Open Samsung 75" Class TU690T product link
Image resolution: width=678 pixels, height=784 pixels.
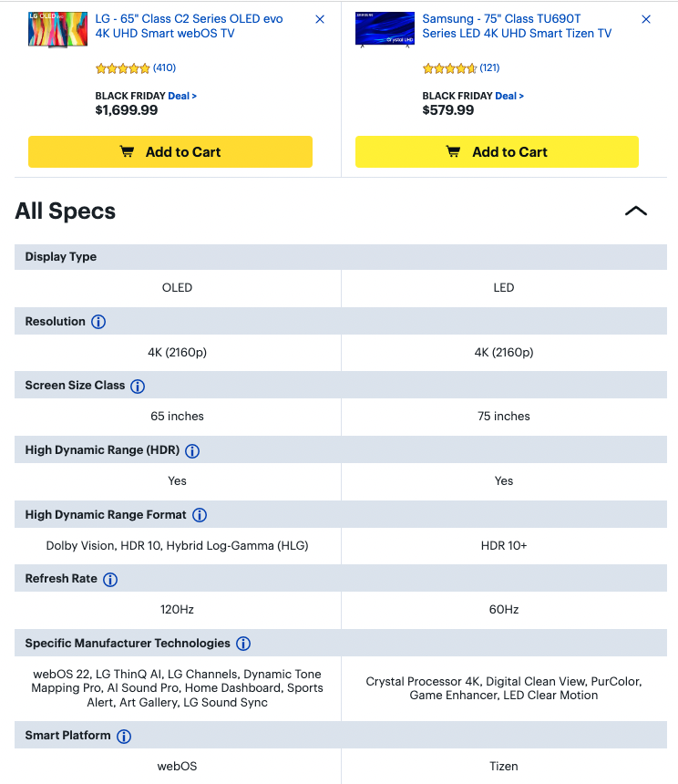click(x=516, y=26)
